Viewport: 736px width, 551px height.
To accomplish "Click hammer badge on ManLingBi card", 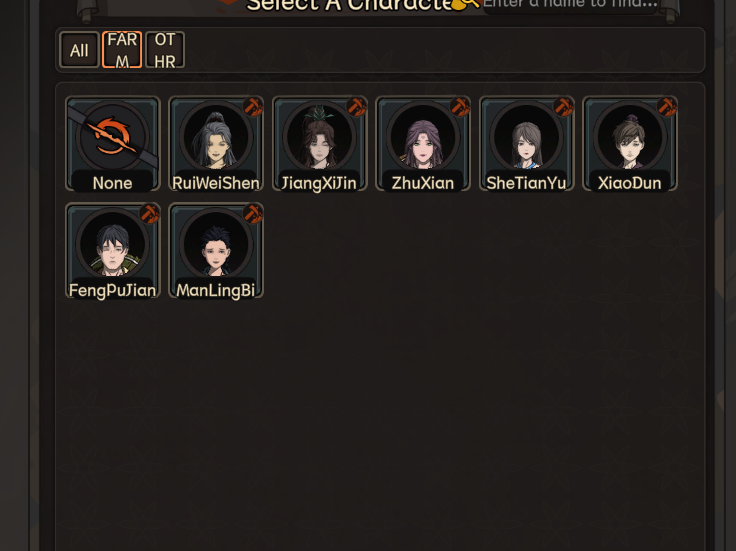I will [x=253, y=214].
